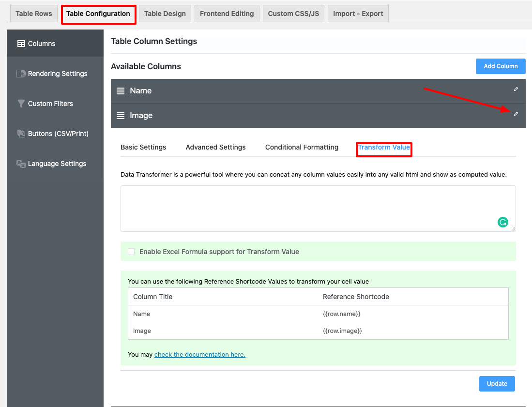Switch to the Table Design tab
Viewport: 532px width, 407px height.
point(165,13)
